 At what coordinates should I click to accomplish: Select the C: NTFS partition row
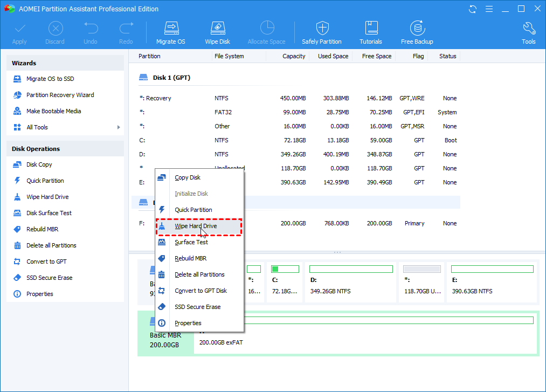pos(296,140)
